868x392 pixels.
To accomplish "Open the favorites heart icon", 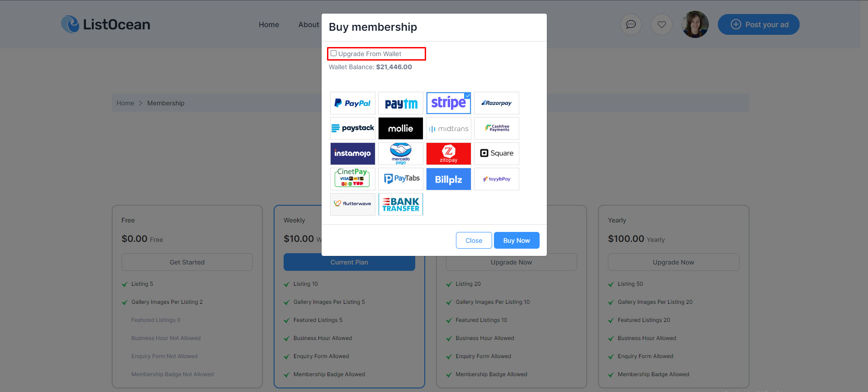I will [662, 24].
